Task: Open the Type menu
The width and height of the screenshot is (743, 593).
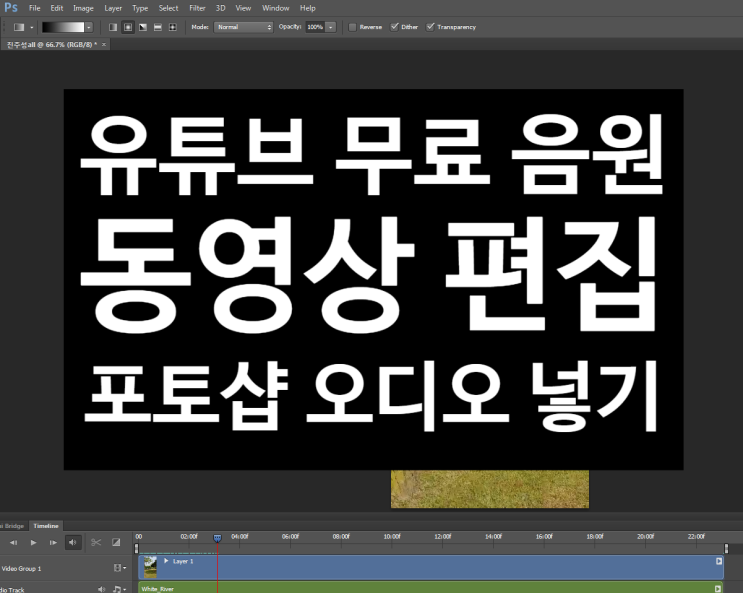Action: coord(140,8)
